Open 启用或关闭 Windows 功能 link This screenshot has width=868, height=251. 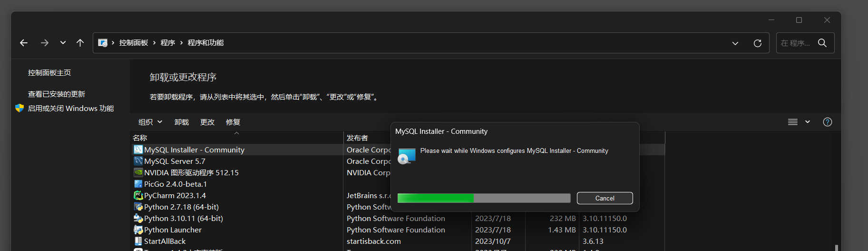click(x=71, y=109)
